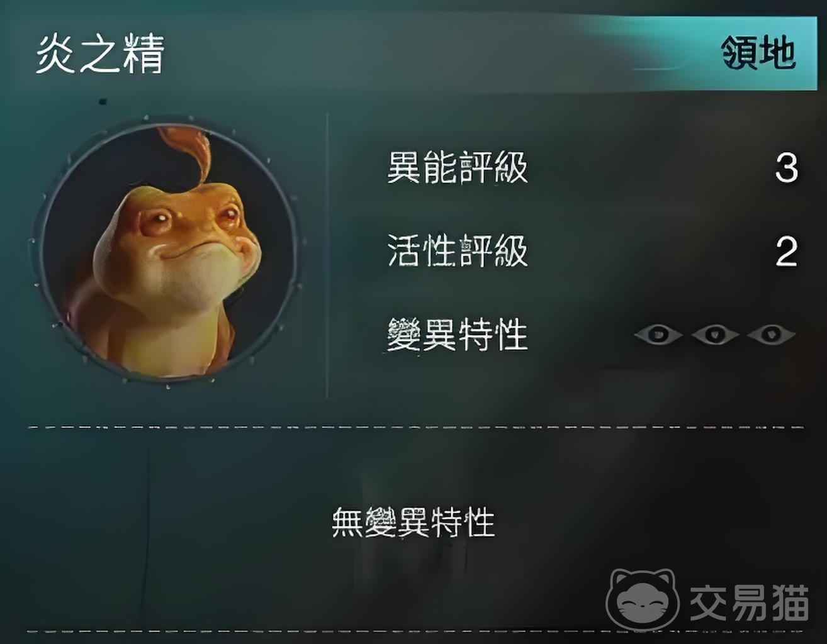Viewport: 827px width, 644px height.
Task: Click the 無變異特性 text
Action: coord(414,522)
